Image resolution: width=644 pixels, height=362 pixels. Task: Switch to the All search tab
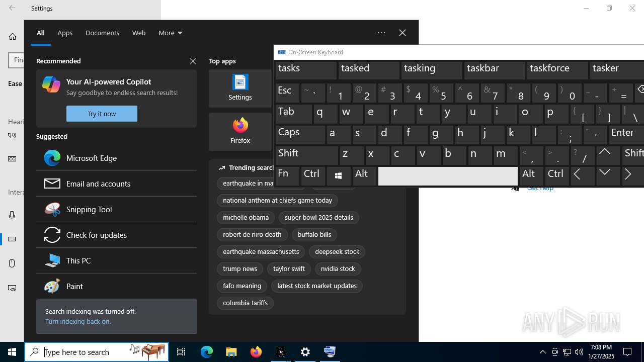40,33
